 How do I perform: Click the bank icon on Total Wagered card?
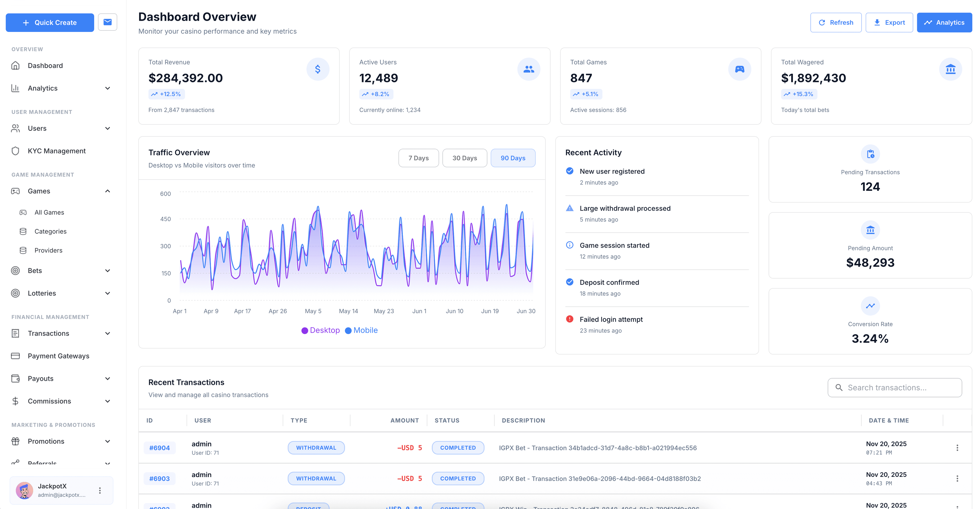[x=950, y=69]
